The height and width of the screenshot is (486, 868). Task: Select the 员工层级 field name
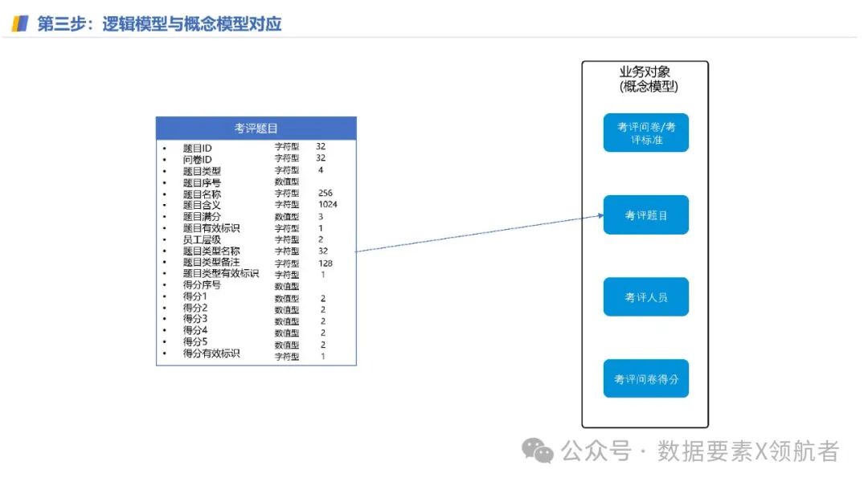(x=202, y=239)
